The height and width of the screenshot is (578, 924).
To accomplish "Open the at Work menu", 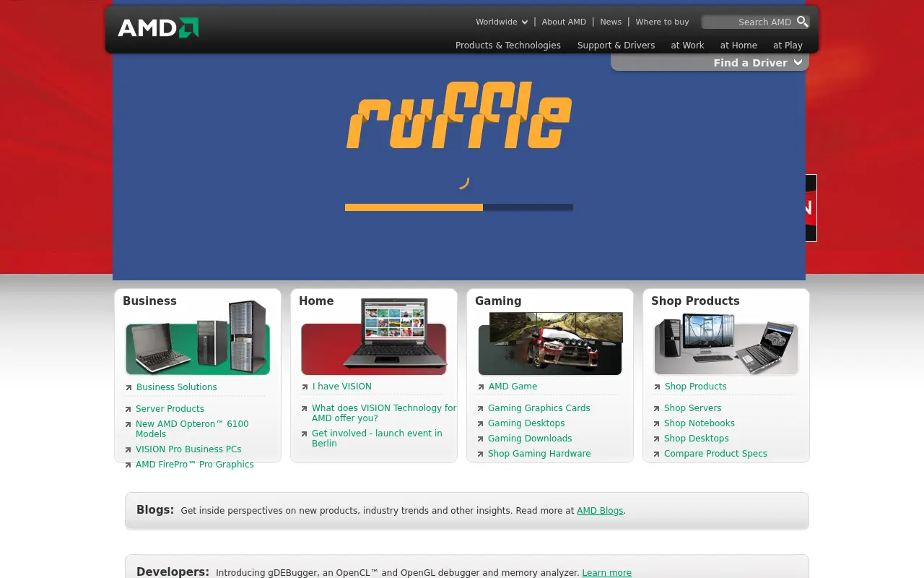I will pyautogui.click(x=687, y=45).
